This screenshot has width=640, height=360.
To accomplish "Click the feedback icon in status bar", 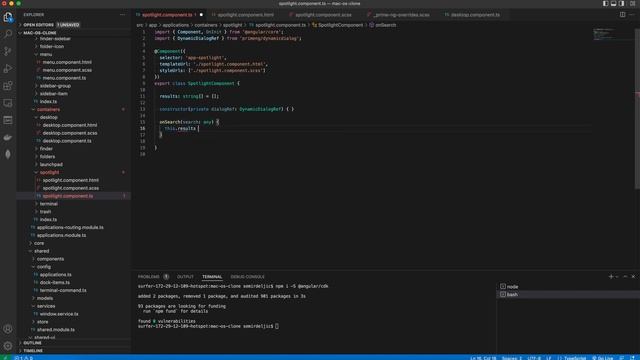I will (x=622, y=358).
